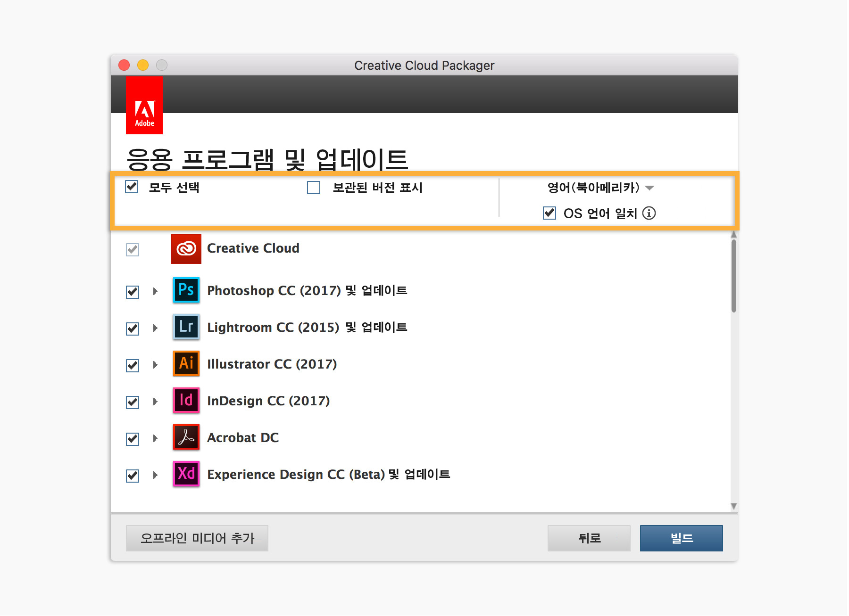Click the Creative Cloud Packager window title

(x=424, y=65)
